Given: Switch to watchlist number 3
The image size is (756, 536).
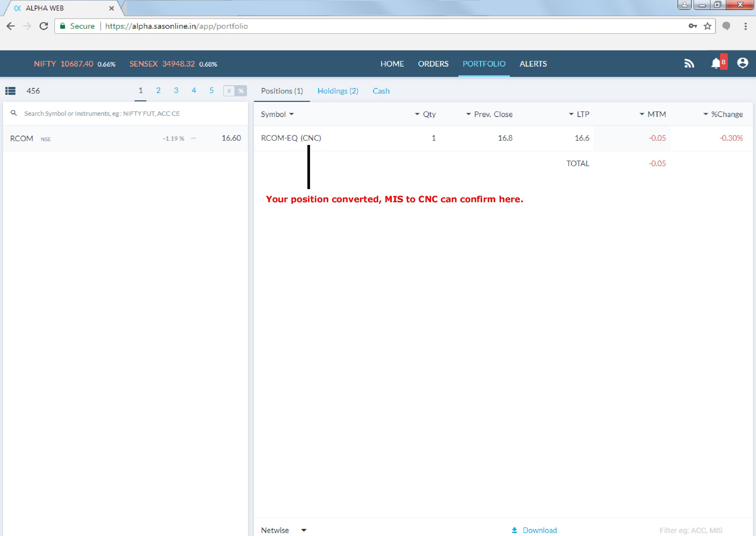Looking at the screenshot, I should [176, 91].
